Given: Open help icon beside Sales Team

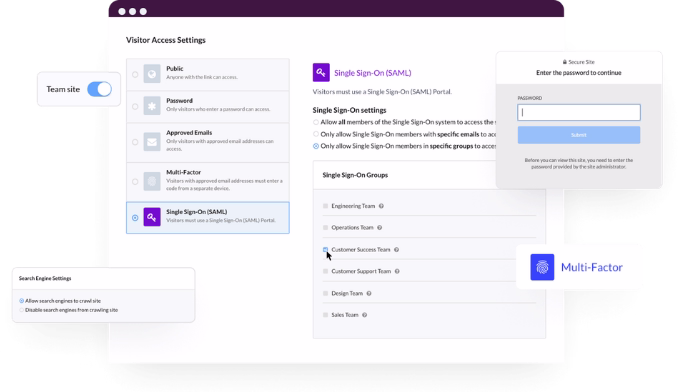Looking at the screenshot, I should pos(365,315).
